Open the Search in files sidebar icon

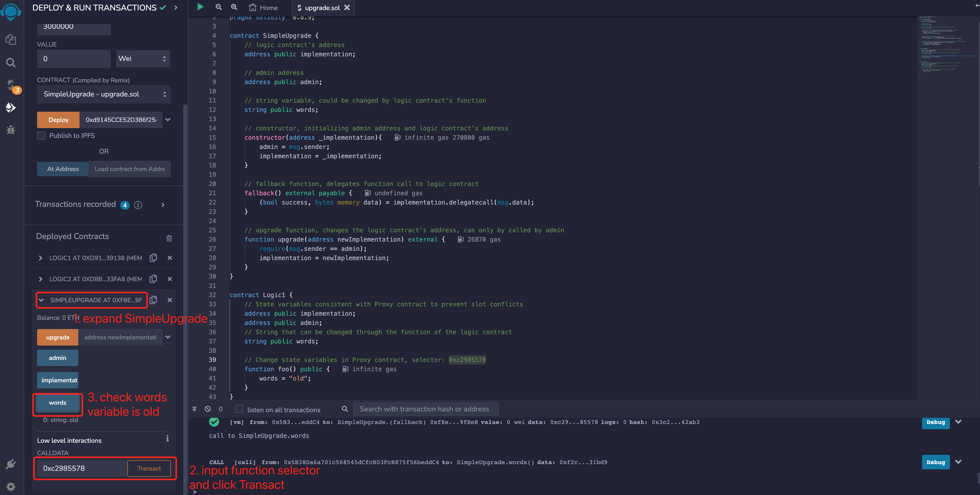(x=11, y=62)
